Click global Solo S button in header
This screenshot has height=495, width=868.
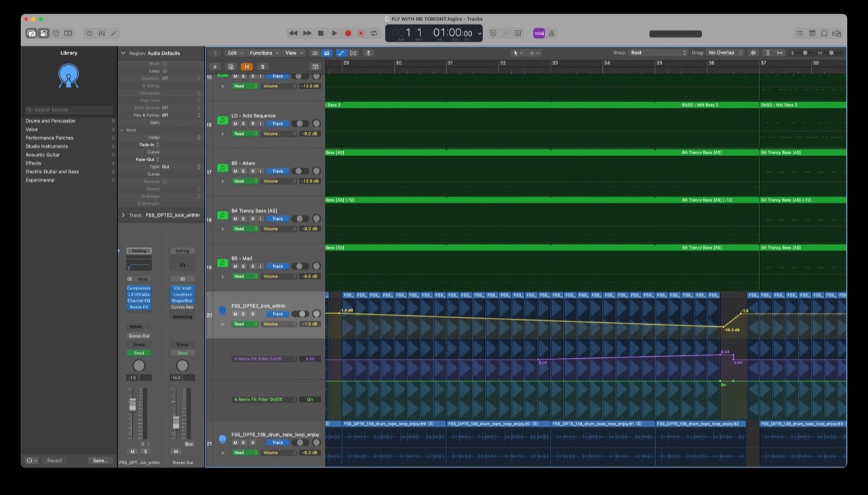[262, 66]
